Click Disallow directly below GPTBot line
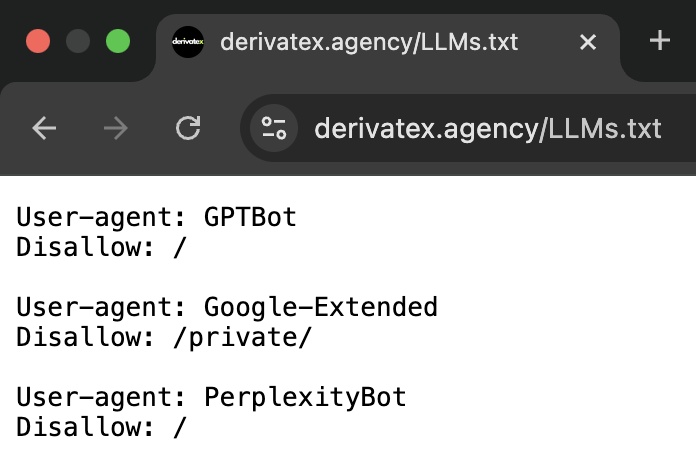The image size is (696, 464). (x=81, y=247)
